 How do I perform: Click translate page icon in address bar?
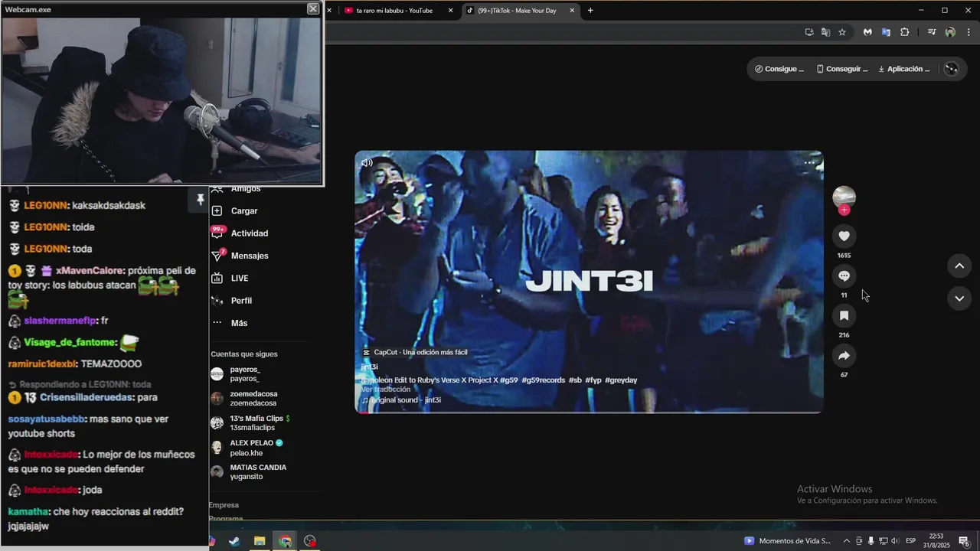coord(825,32)
